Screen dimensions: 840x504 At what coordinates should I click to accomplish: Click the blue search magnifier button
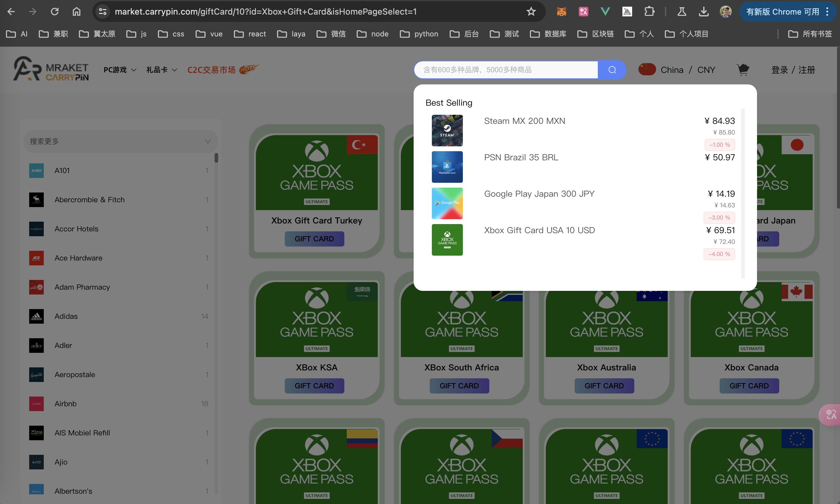pyautogui.click(x=612, y=70)
